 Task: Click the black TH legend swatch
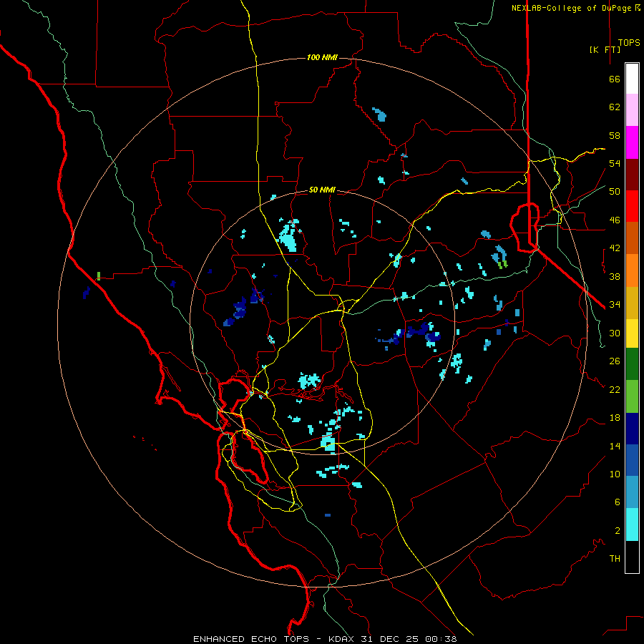coord(632,557)
